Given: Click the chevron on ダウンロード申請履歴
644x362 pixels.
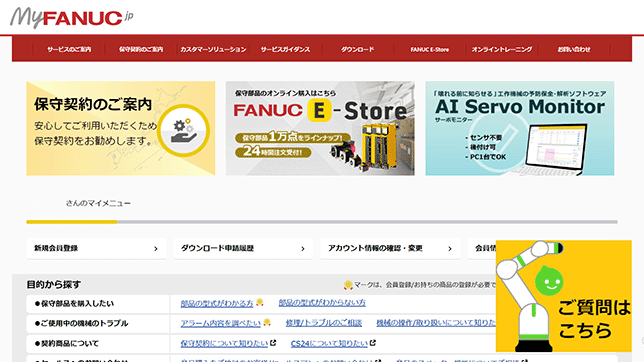Looking at the screenshot, I should (x=303, y=249).
